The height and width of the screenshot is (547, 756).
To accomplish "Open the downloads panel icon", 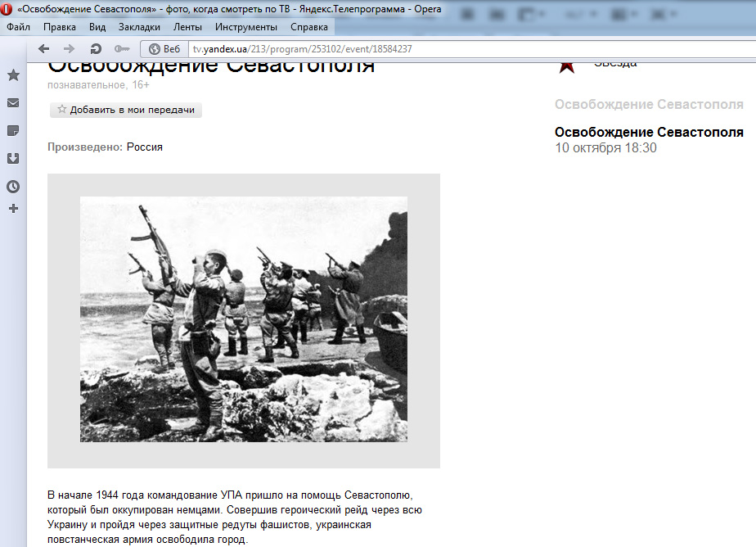I will [13, 158].
